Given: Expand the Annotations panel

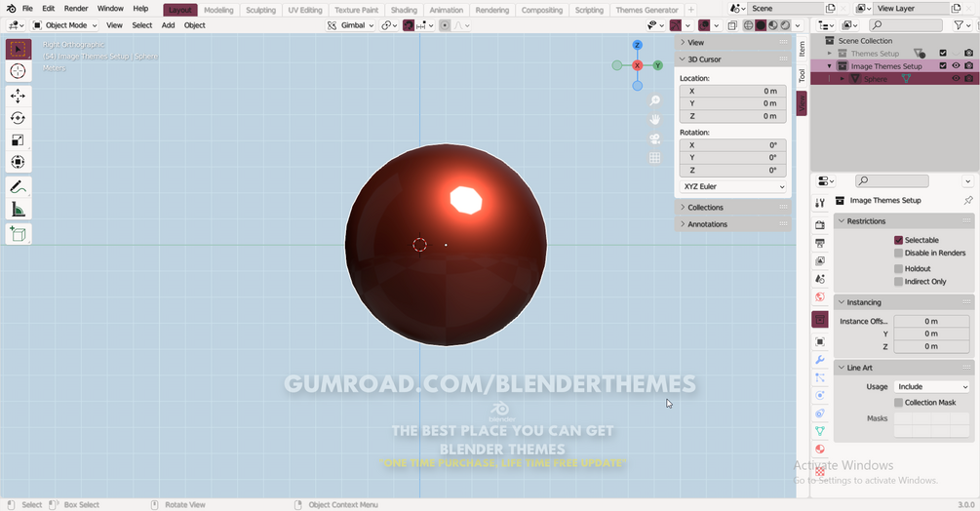Looking at the screenshot, I should pos(732,224).
